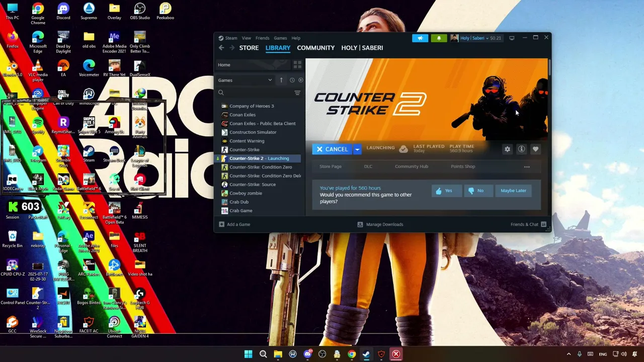Check the cloud sync status icon
Image resolution: width=644 pixels, height=362 pixels.
coord(403,149)
